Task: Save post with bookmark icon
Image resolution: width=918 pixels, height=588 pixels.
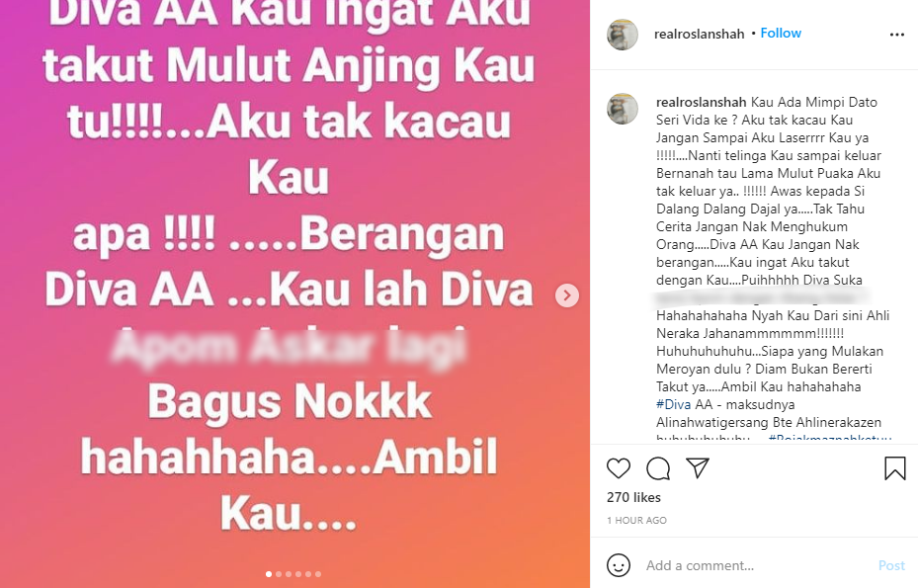Action: point(894,468)
